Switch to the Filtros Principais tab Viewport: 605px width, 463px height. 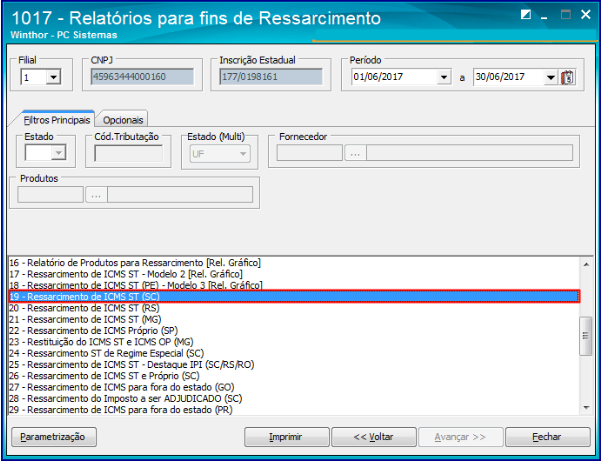click(x=57, y=120)
